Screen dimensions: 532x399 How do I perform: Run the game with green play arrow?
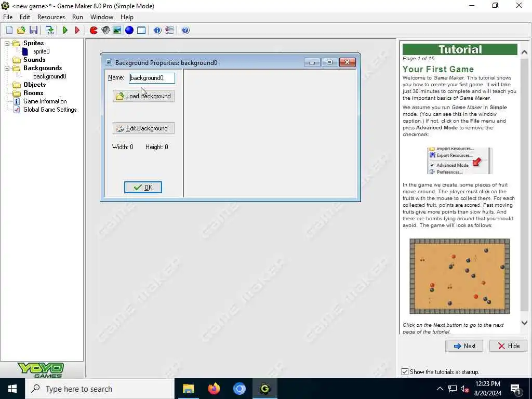[x=65, y=30]
